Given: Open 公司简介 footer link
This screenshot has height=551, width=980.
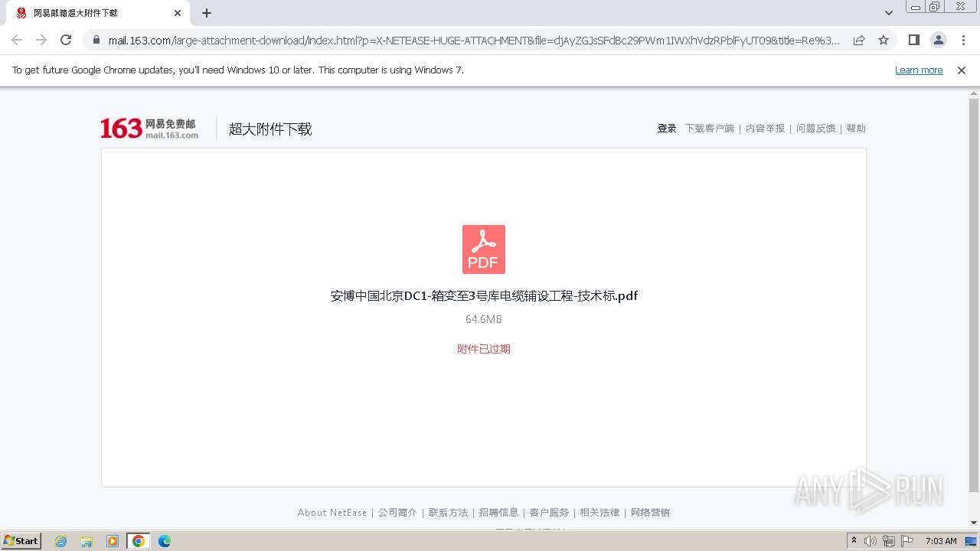Looking at the screenshot, I should pyautogui.click(x=397, y=513).
